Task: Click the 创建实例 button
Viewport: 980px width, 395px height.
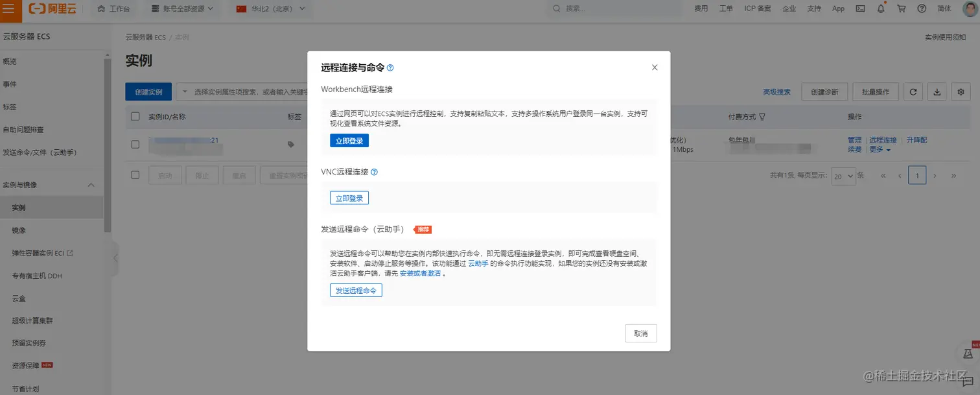Action: (148, 92)
